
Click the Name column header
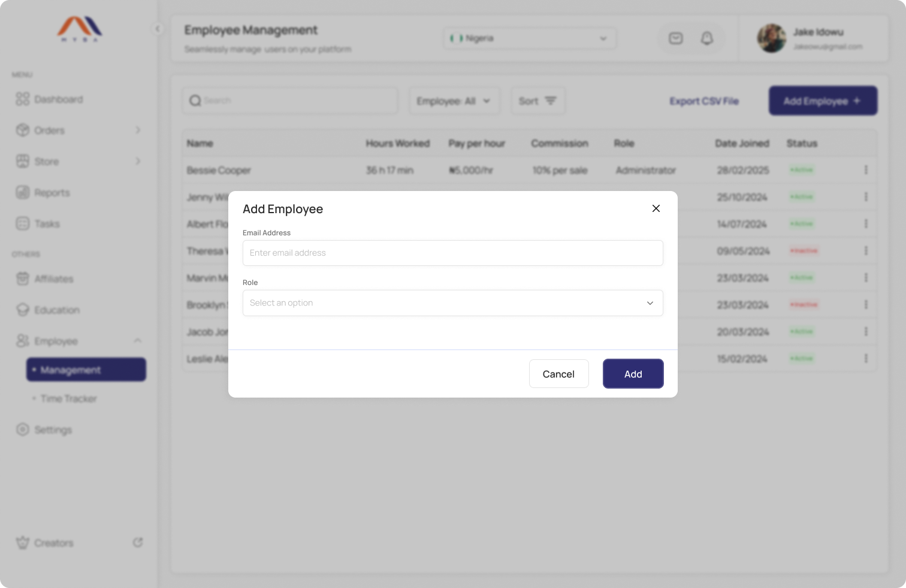[x=200, y=143]
